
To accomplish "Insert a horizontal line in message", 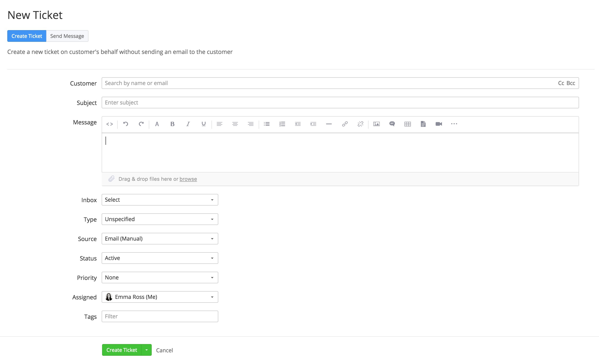I will tap(329, 124).
